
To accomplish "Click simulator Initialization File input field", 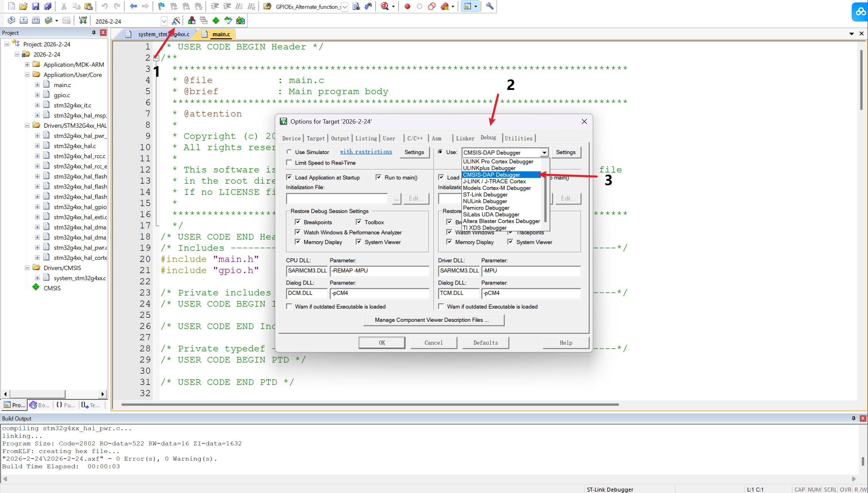I will 337,199.
